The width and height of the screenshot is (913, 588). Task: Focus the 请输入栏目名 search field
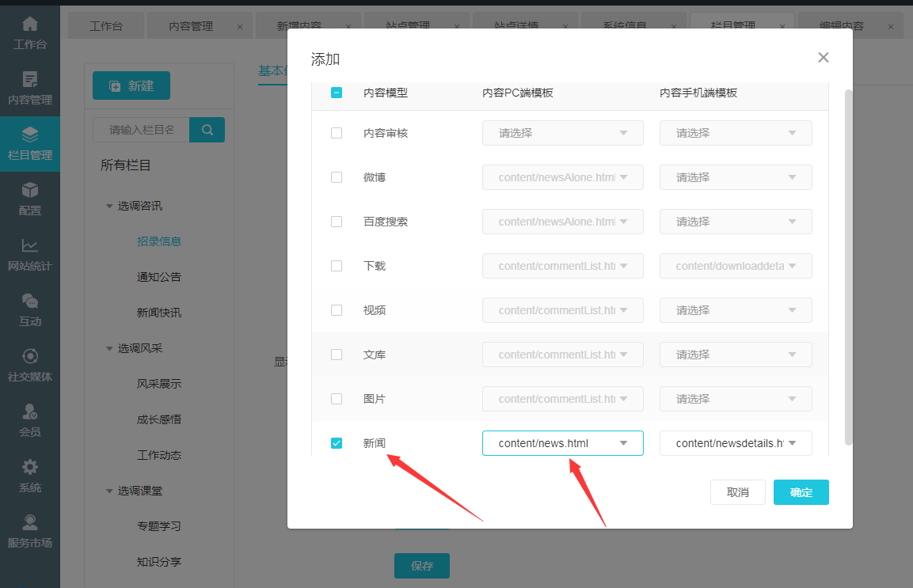[142, 130]
